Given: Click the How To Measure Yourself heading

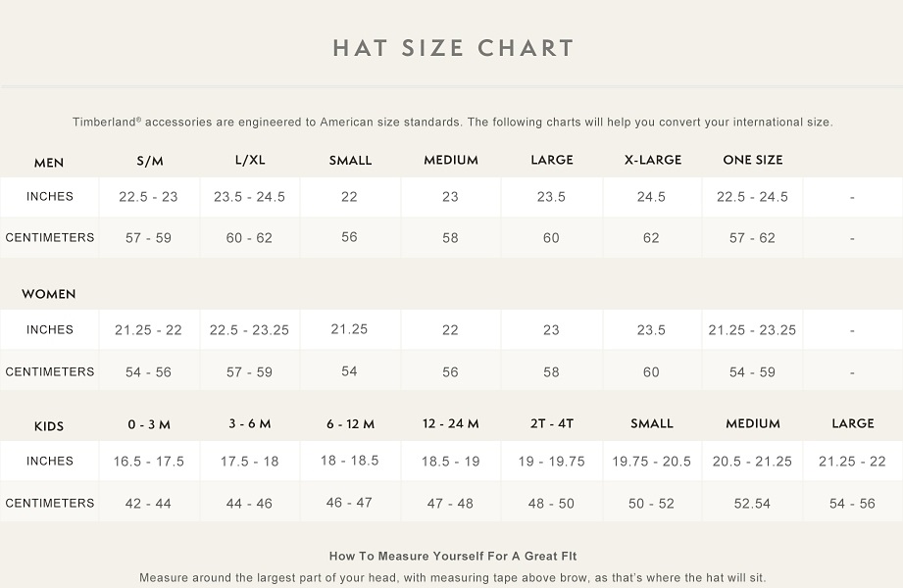Looking at the screenshot, I should [453, 556].
